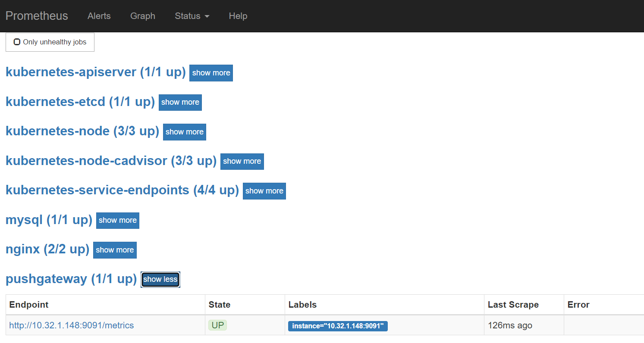
Task: Go to the Graph page
Action: pyautogui.click(x=143, y=16)
